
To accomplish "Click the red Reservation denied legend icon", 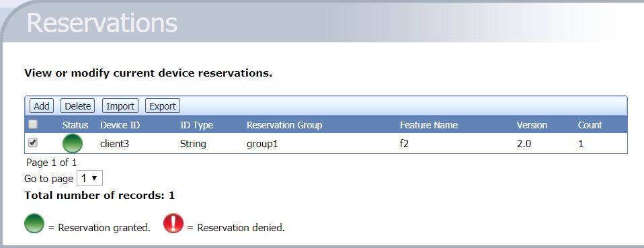I will [173, 223].
